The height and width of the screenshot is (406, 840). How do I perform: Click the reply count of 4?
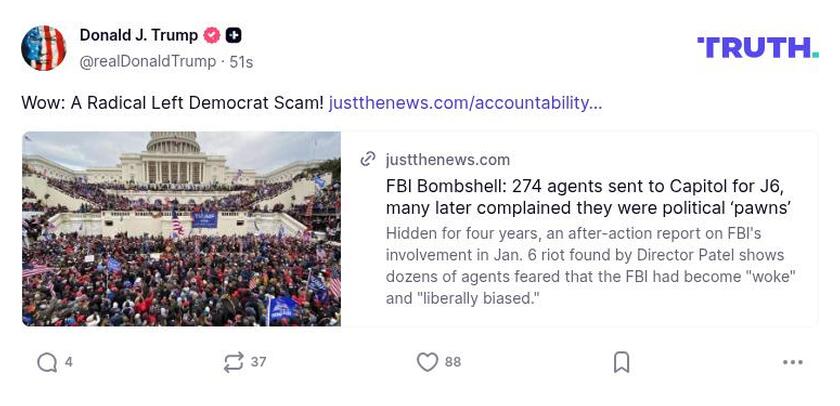68,362
